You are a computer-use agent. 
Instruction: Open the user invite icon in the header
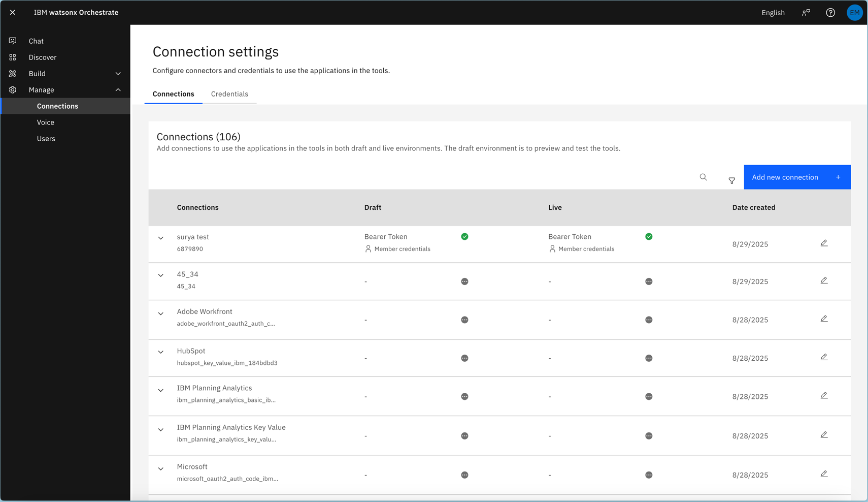807,12
